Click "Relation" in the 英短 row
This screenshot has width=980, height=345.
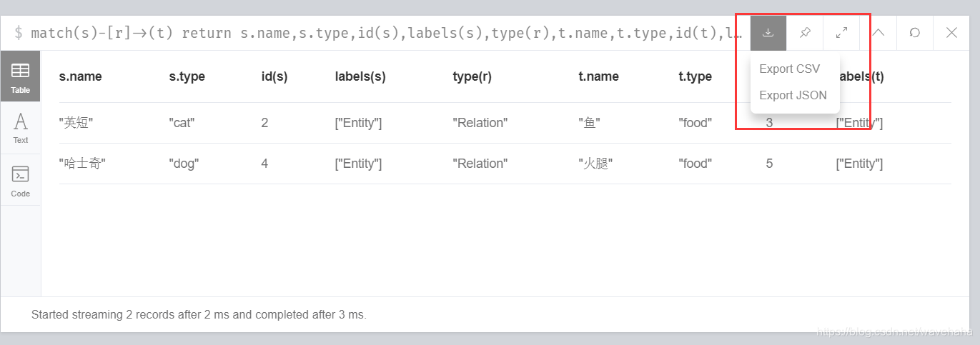coord(480,123)
